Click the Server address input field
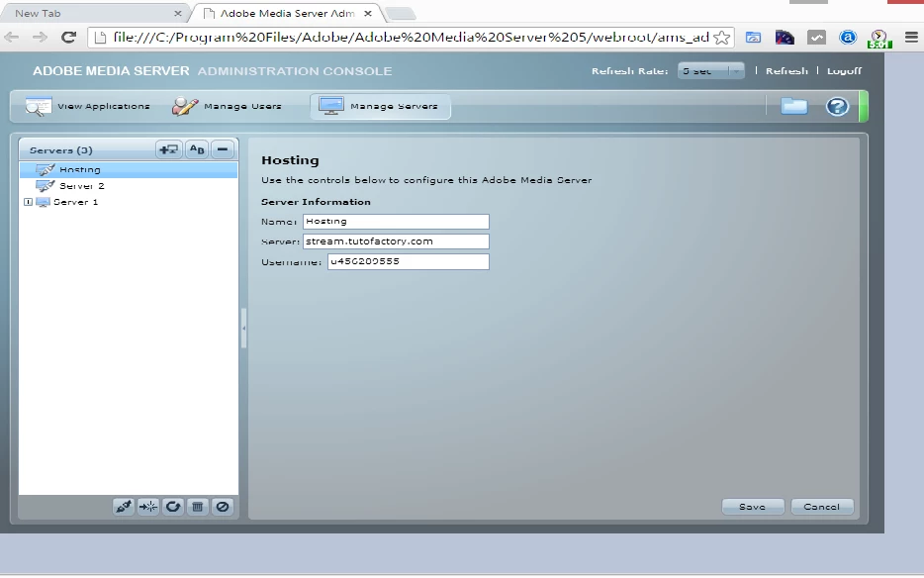This screenshot has width=924, height=578. (x=396, y=241)
